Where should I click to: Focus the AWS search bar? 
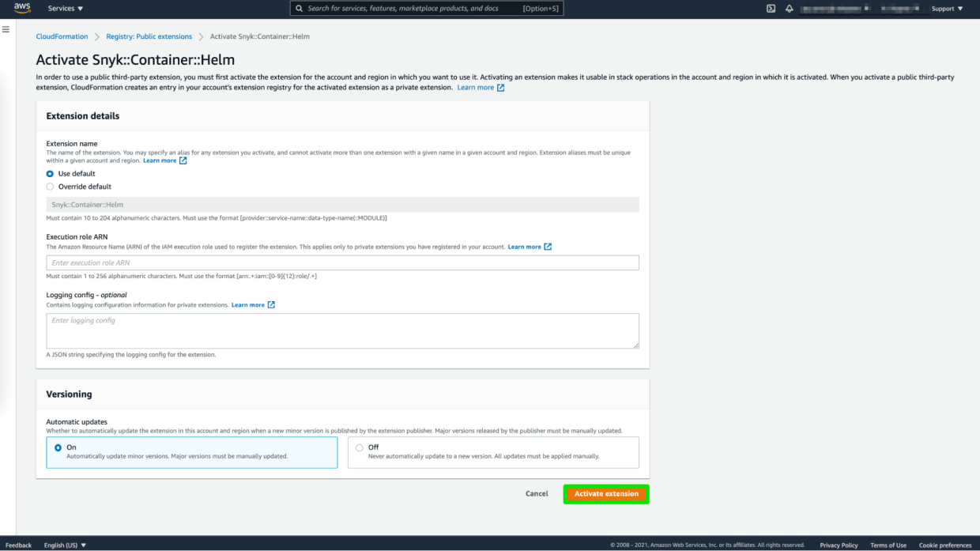pos(427,9)
